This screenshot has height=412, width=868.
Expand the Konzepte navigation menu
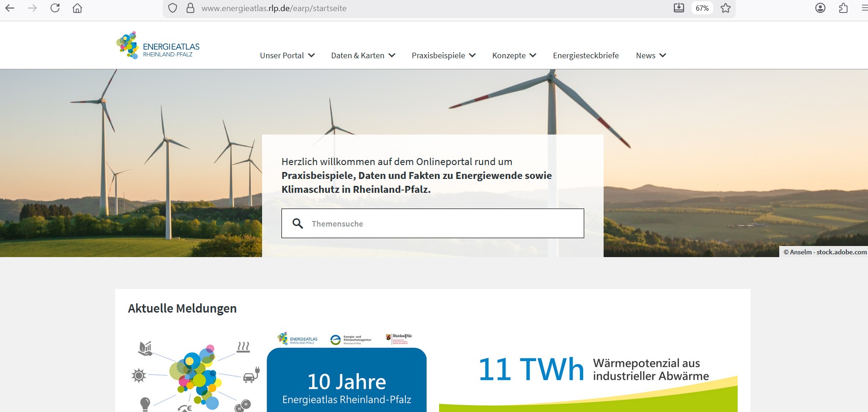click(514, 55)
